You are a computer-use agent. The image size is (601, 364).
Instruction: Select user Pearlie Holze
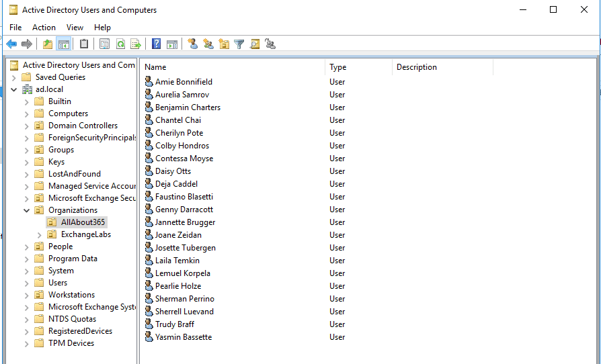point(178,286)
